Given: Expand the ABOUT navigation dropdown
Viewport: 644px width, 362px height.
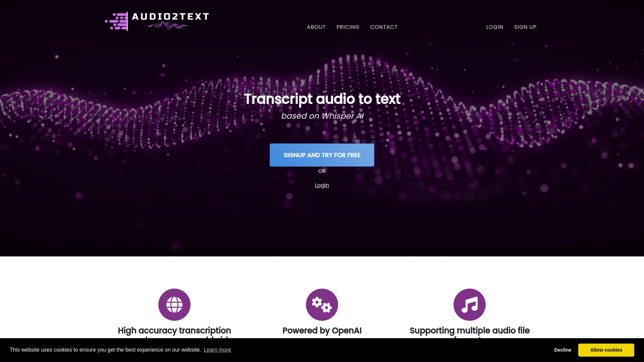Looking at the screenshot, I should tap(316, 27).
